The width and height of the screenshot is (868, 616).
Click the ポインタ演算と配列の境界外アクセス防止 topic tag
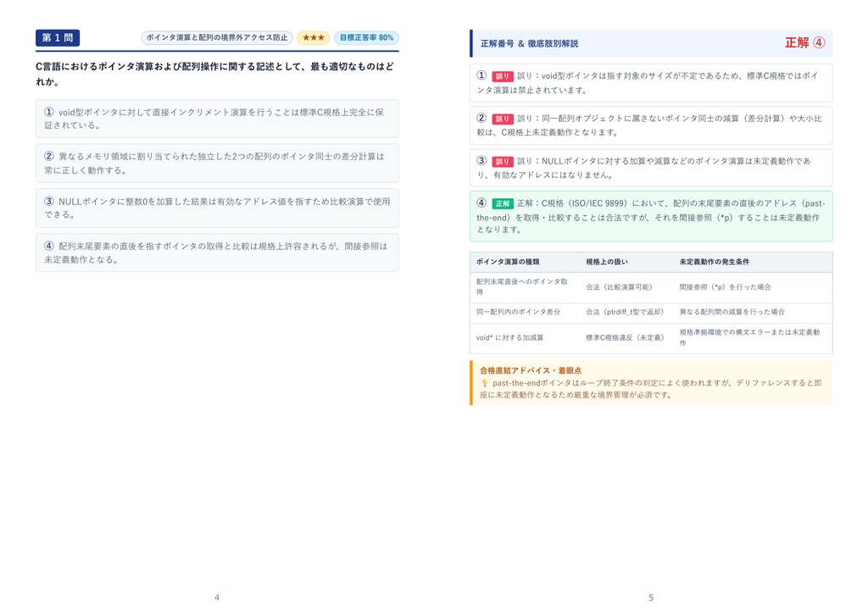click(216, 37)
